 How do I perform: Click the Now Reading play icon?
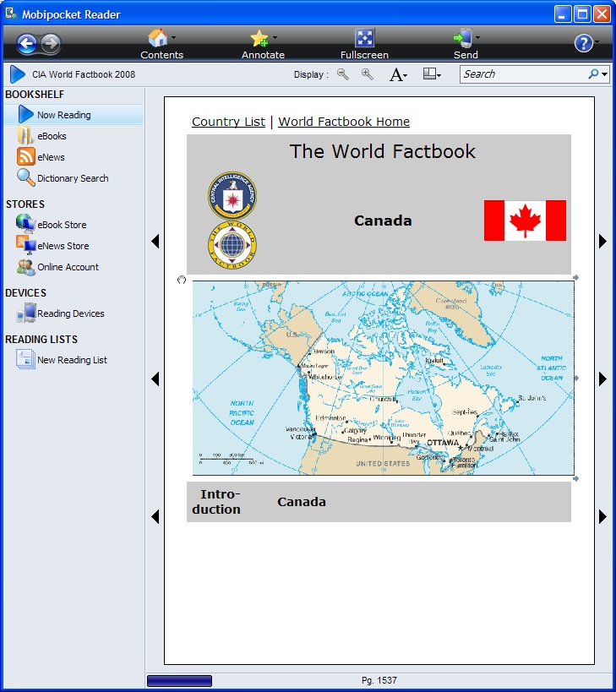click(x=26, y=114)
